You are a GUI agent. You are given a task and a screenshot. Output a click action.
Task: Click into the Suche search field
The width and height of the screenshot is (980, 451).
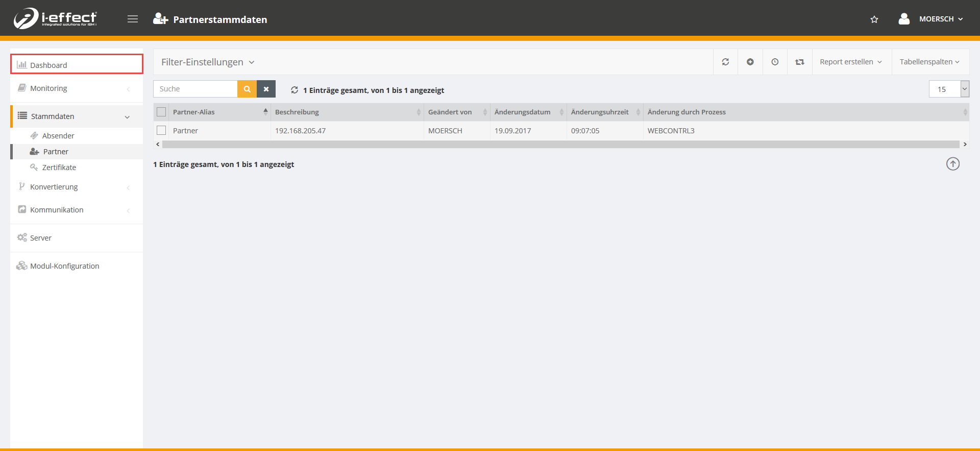point(195,89)
